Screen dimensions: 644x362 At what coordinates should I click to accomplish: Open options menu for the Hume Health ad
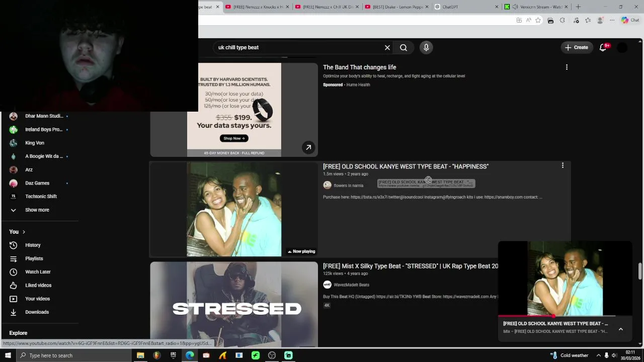coord(567,67)
